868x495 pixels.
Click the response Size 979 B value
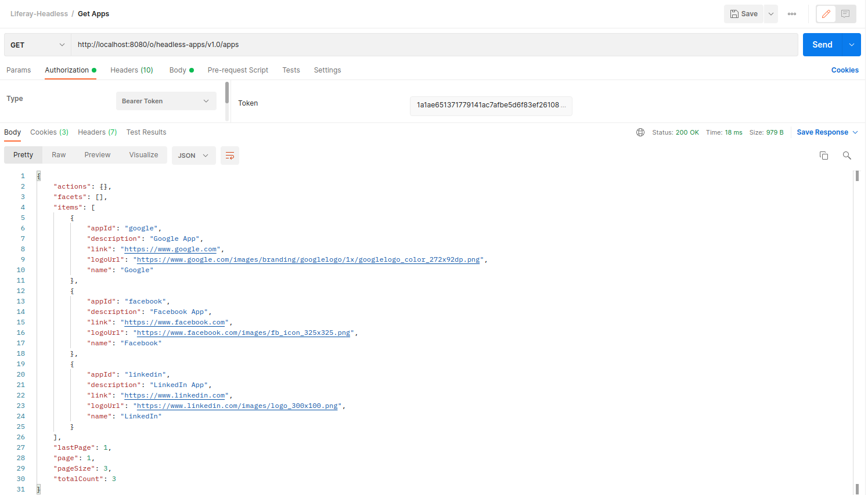coord(766,132)
